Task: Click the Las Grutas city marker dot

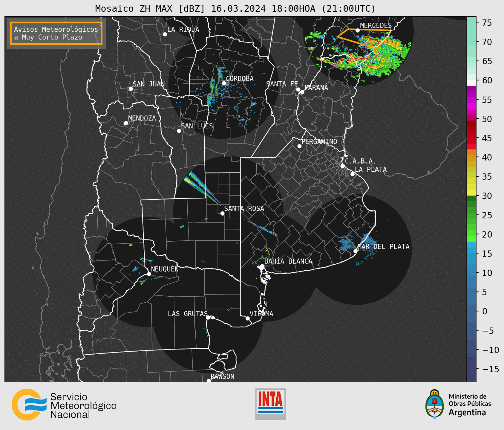Action: (x=208, y=318)
